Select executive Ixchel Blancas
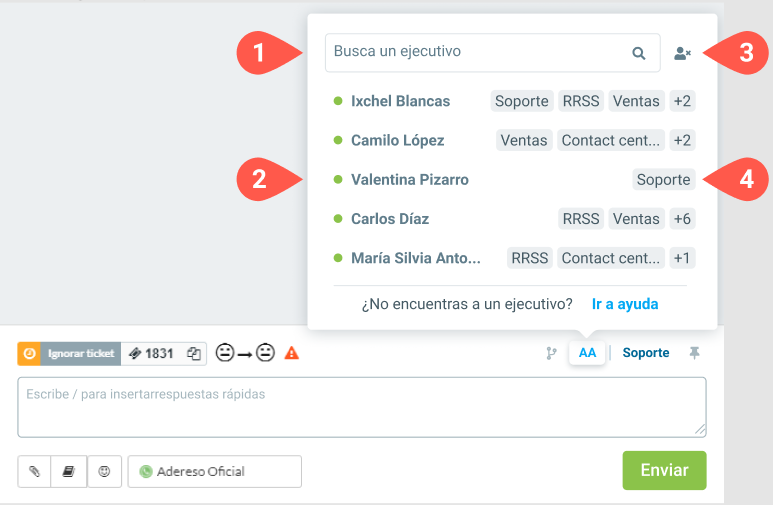Screen dimensions: 773x505 click(x=400, y=101)
